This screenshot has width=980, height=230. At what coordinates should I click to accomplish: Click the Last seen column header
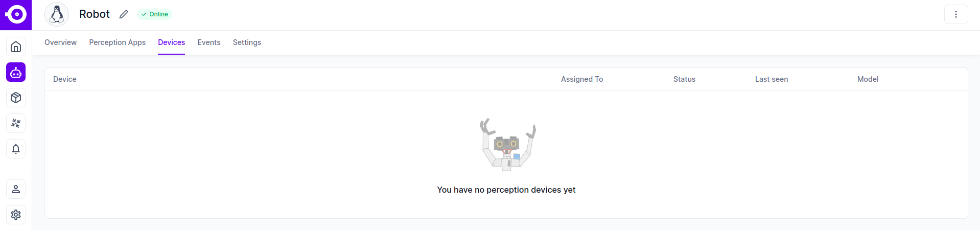(x=772, y=79)
